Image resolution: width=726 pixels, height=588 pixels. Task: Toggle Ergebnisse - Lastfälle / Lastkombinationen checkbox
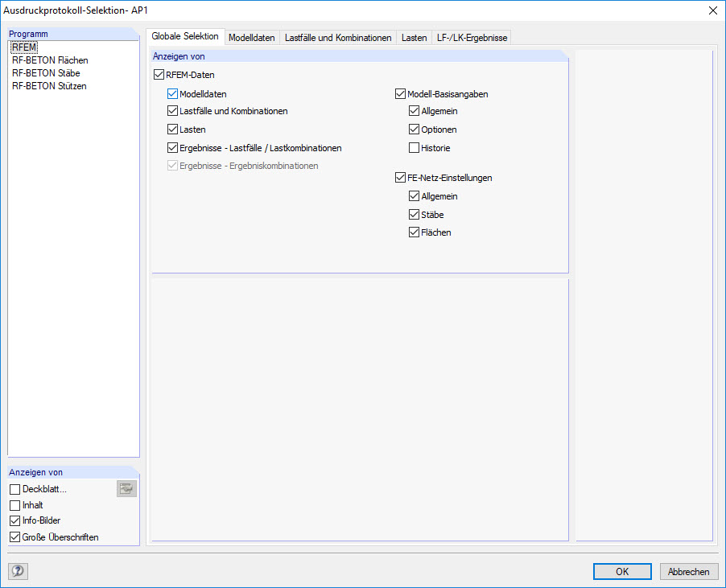click(172, 148)
